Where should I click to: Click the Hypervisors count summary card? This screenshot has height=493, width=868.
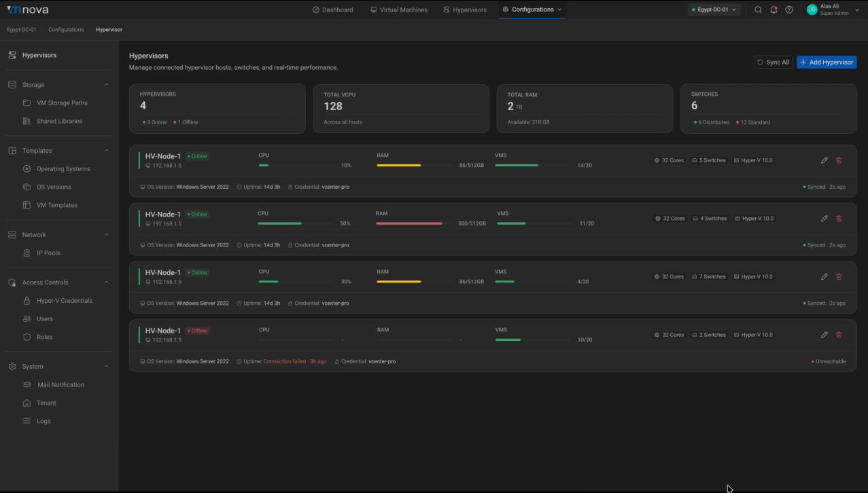(x=217, y=109)
